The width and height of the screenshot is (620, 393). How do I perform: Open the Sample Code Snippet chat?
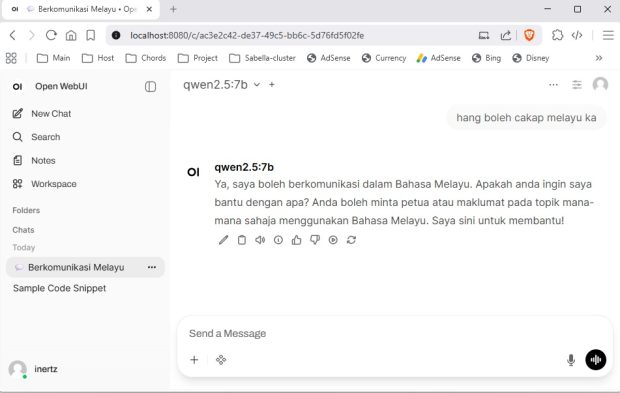(x=59, y=288)
